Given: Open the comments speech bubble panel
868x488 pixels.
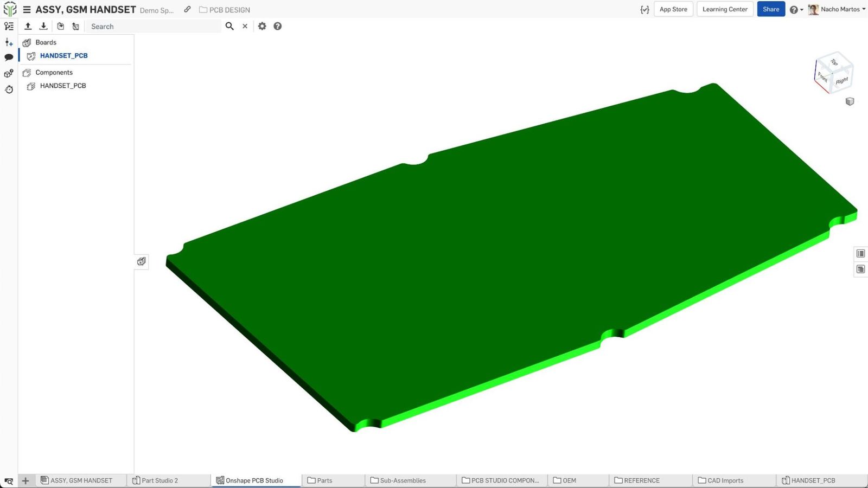Looking at the screenshot, I should coord(9,57).
